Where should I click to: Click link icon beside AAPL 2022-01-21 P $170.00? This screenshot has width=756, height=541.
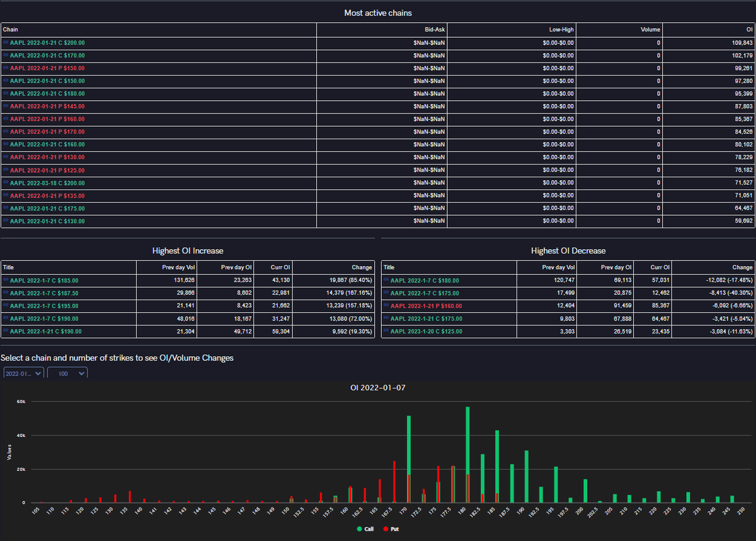pyautogui.click(x=6, y=132)
